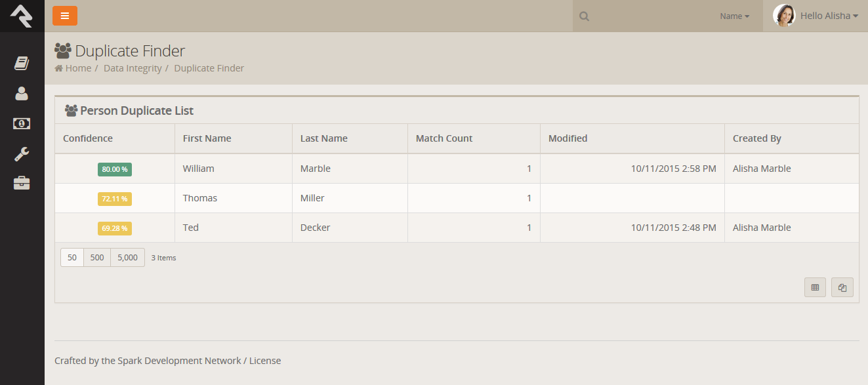Open the Name search type dropdown

click(x=734, y=16)
